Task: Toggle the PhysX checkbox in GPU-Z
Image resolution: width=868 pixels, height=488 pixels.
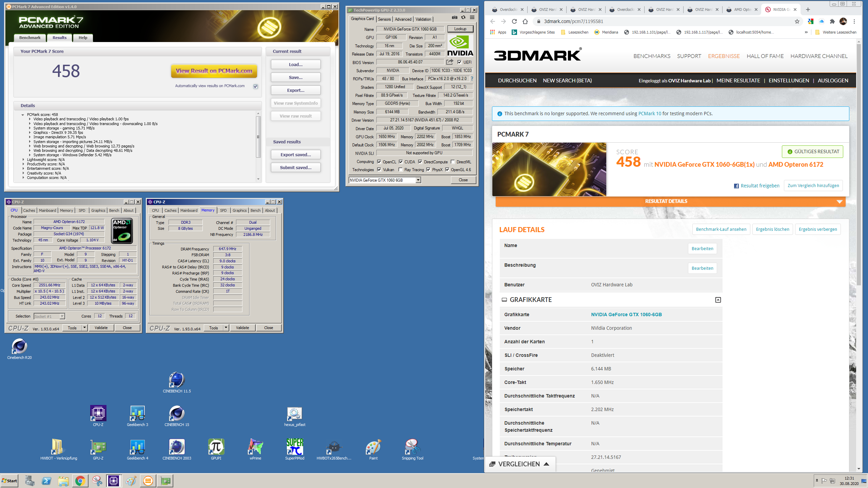Action: 428,170
